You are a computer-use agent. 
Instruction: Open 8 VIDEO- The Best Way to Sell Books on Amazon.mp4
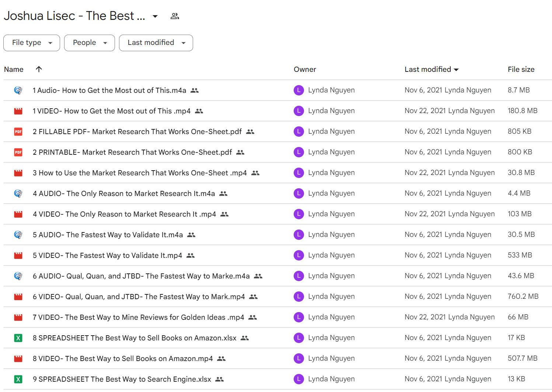123,358
